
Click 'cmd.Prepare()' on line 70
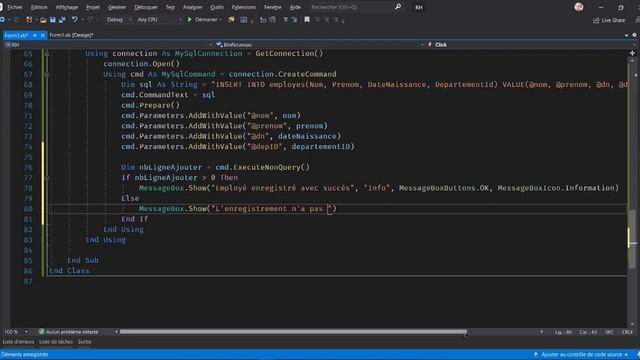pos(150,105)
